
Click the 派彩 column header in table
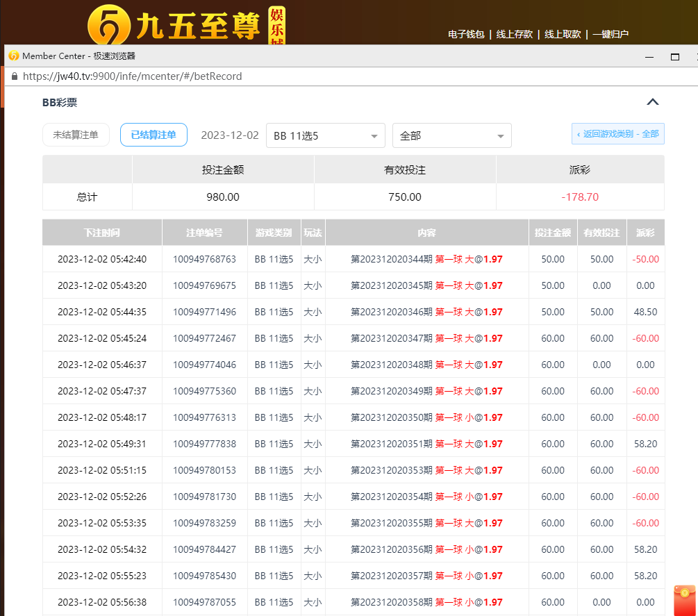pyautogui.click(x=645, y=233)
